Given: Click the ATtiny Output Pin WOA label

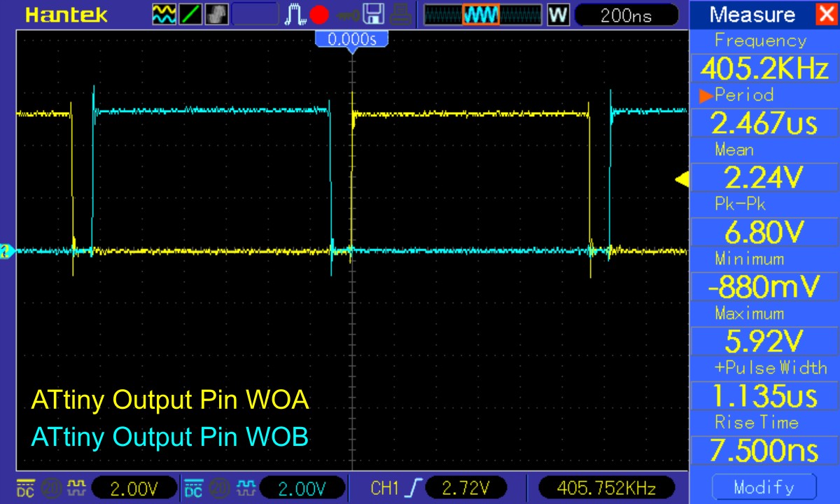Looking at the screenshot, I should click(170, 400).
